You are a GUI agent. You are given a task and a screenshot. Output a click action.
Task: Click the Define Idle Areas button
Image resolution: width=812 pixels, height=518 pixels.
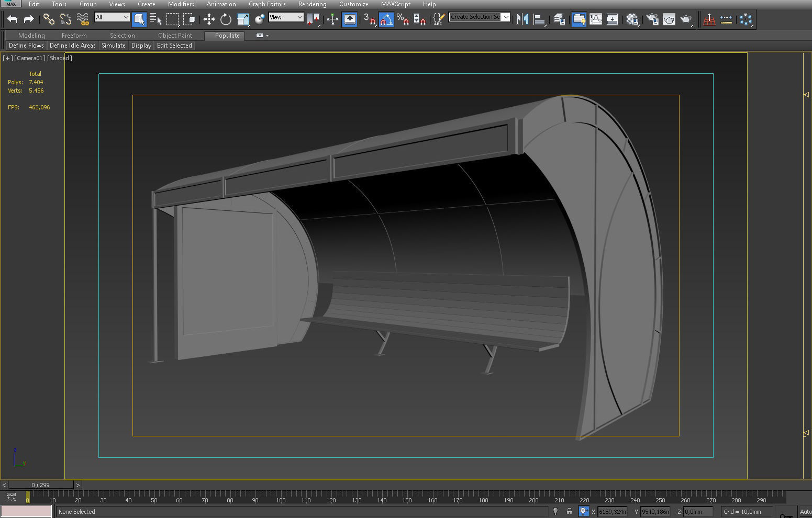coord(73,46)
